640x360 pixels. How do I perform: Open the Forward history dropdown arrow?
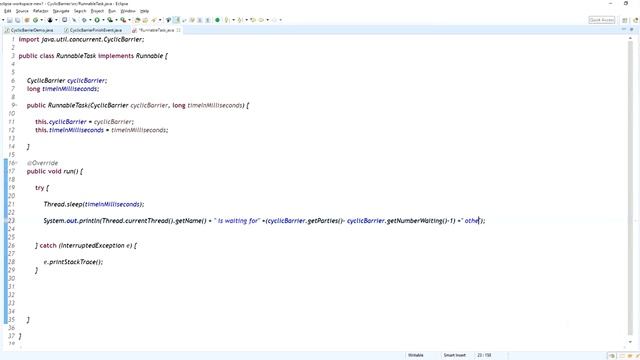[280, 20]
